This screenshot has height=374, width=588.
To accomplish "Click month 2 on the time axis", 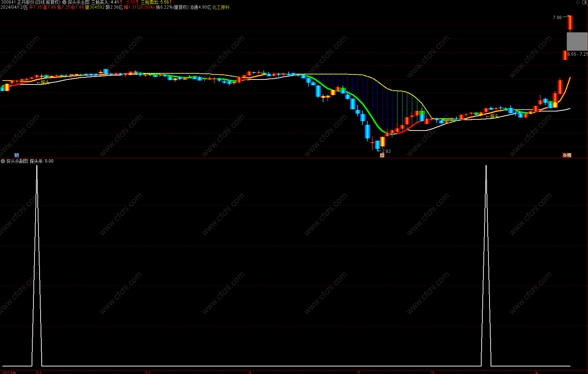I will [x=359, y=372].
